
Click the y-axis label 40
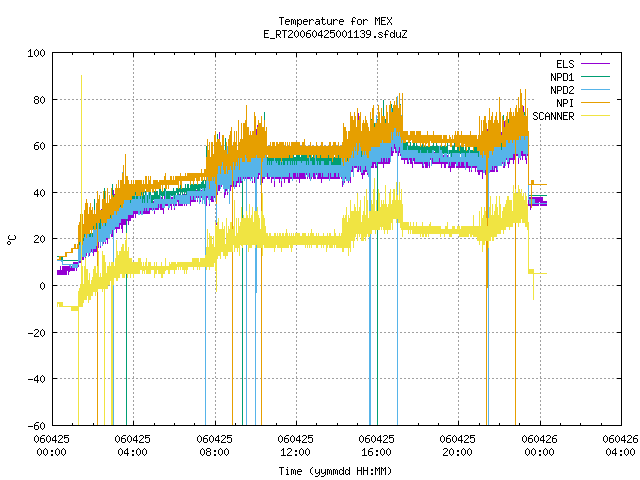[x=39, y=193]
